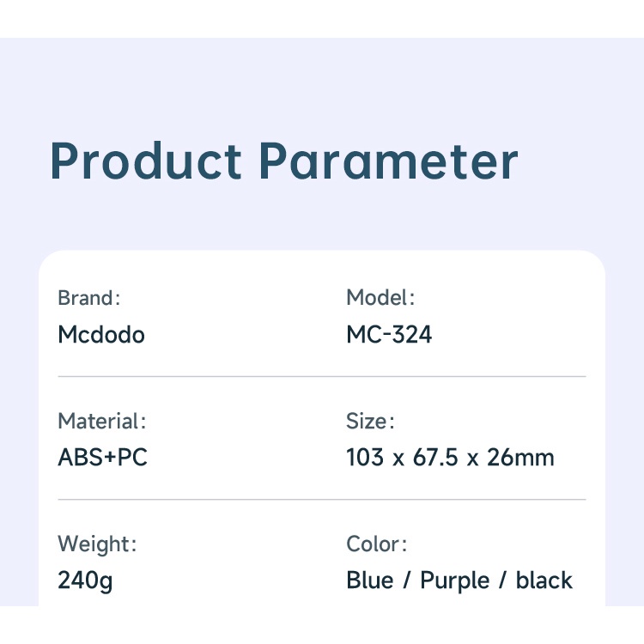Click the word Product in heading

tap(146, 161)
